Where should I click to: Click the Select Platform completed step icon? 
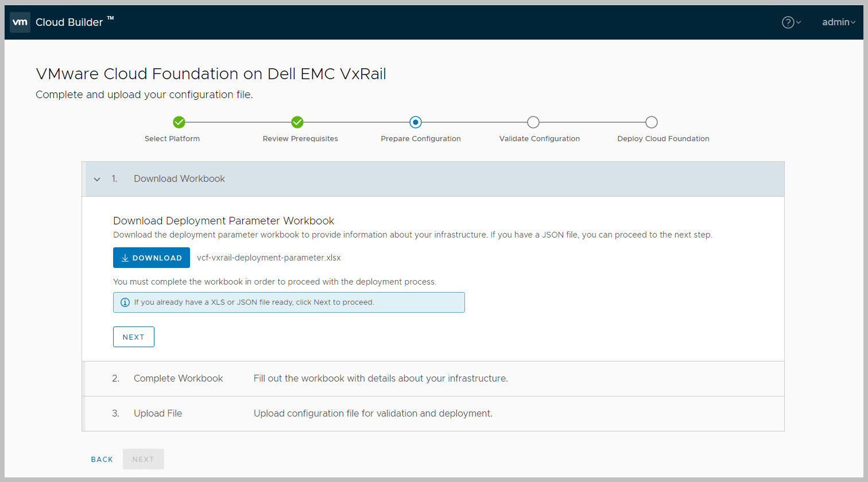tap(179, 122)
